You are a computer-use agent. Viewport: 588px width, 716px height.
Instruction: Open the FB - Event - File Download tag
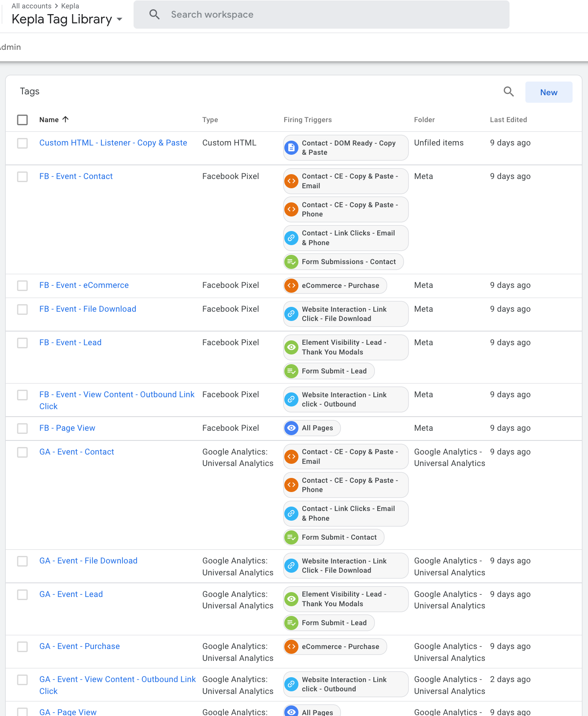(88, 309)
